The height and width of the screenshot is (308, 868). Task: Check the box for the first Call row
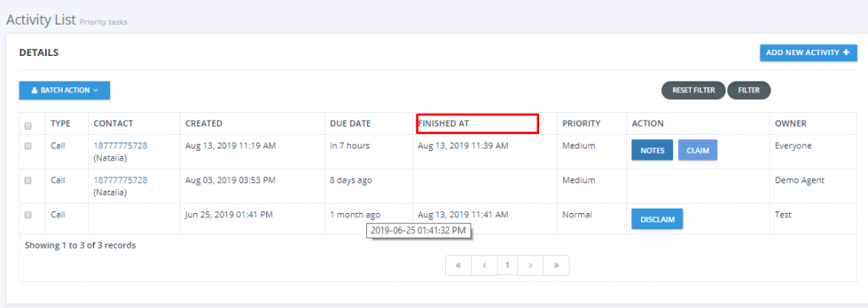tap(28, 146)
